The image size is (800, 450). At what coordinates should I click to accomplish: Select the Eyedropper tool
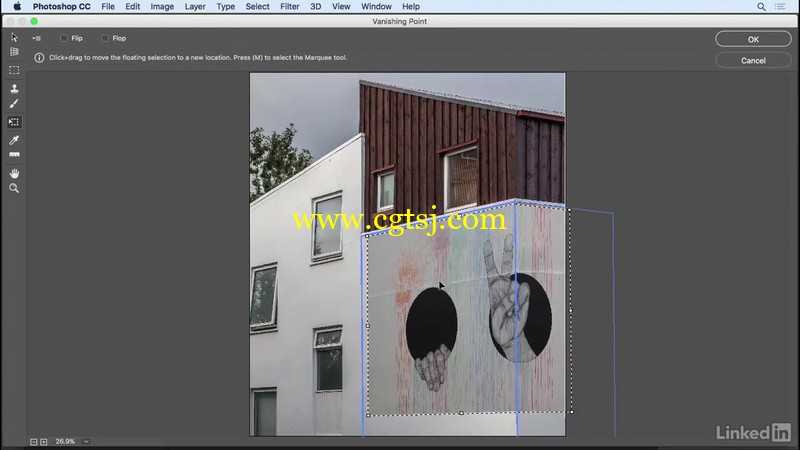pos(14,140)
